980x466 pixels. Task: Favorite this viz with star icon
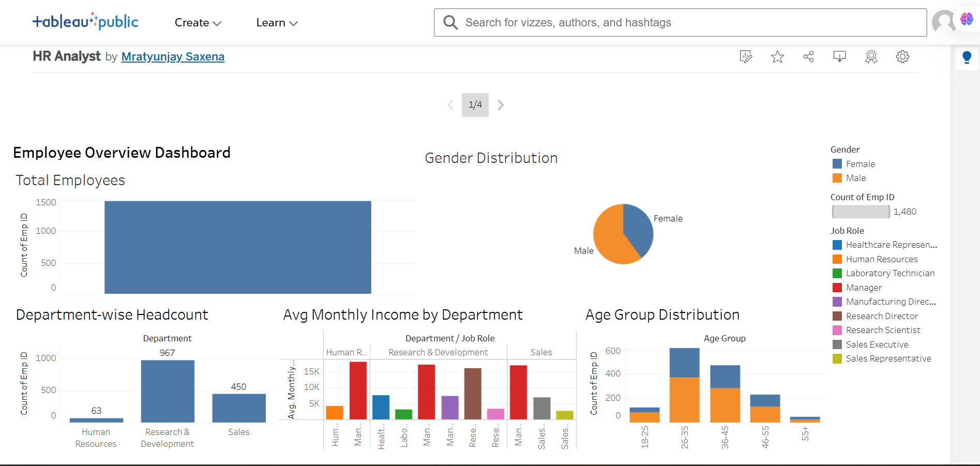[777, 57]
